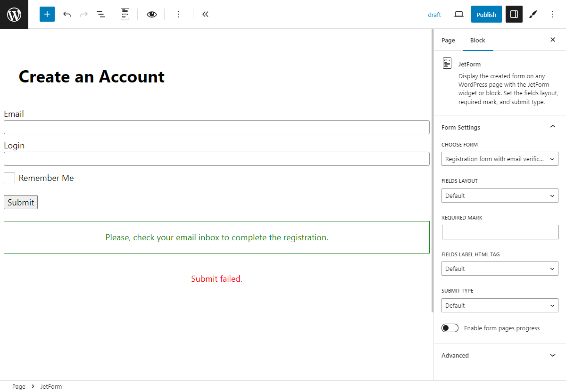
Task: Open the Choose Form dropdown
Action: [499, 159]
